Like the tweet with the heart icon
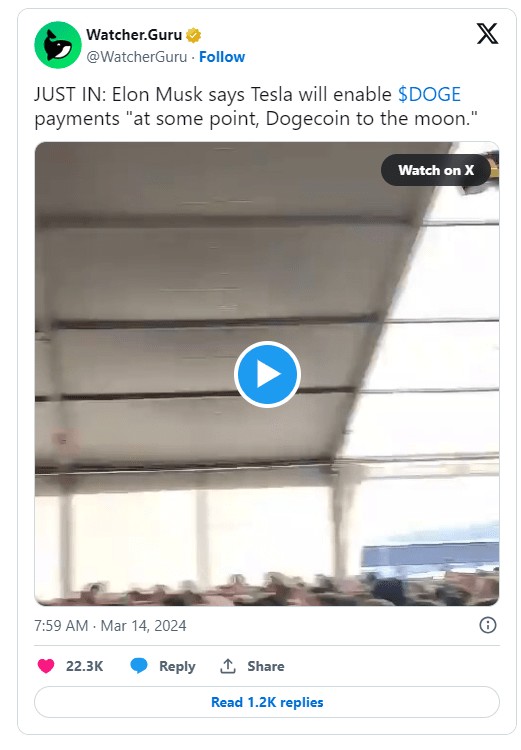Image resolution: width=521 pixels, height=750 pixels. click(x=46, y=666)
